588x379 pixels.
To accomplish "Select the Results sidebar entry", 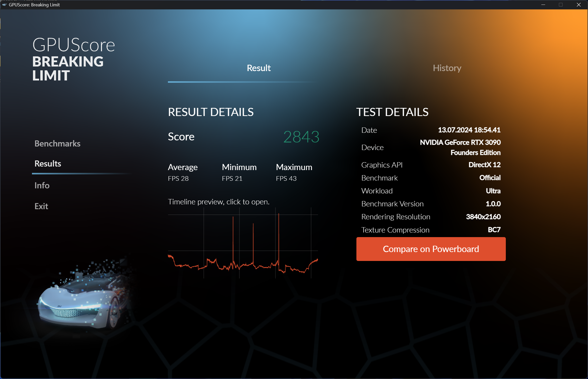I will tap(48, 163).
